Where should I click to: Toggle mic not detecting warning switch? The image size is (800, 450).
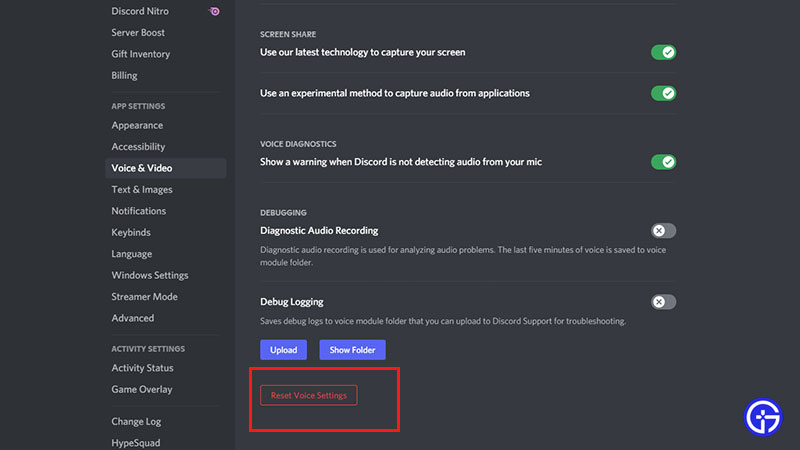663,162
